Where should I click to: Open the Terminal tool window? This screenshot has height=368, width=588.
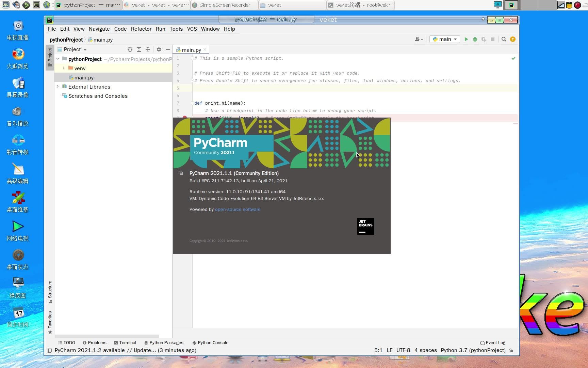point(125,343)
